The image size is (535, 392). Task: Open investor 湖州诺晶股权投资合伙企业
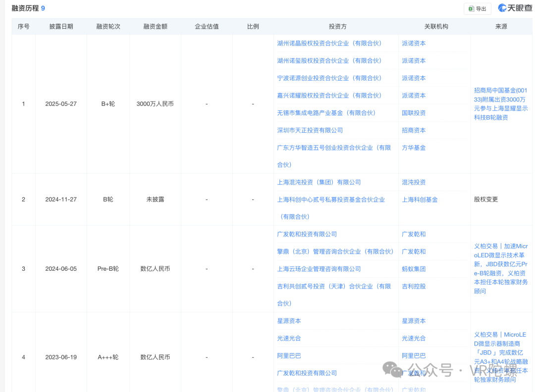(x=329, y=43)
